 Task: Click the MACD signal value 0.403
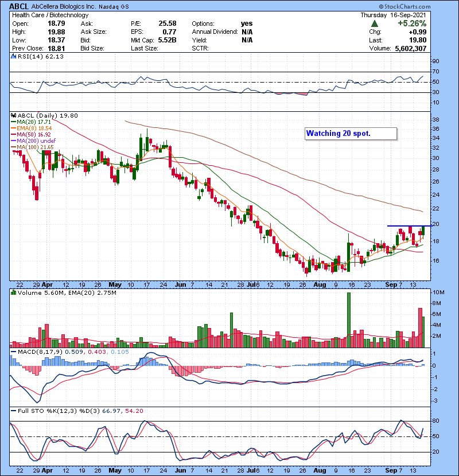[x=97, y=352]
